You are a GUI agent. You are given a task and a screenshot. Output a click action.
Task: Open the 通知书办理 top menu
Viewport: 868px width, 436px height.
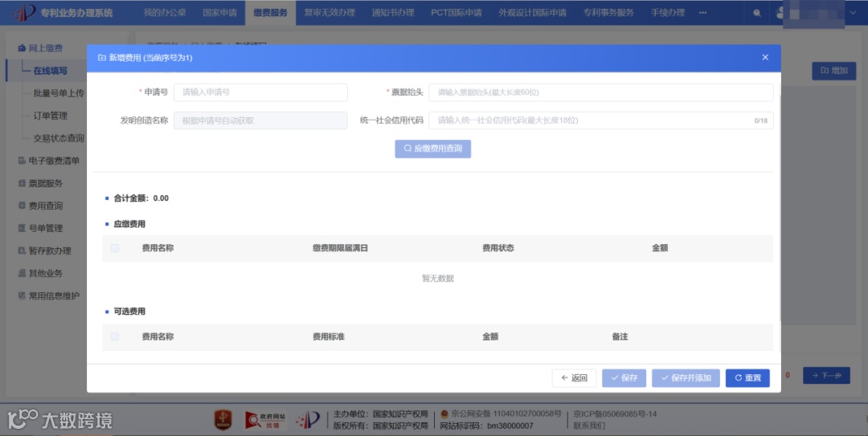pos(393,12)
